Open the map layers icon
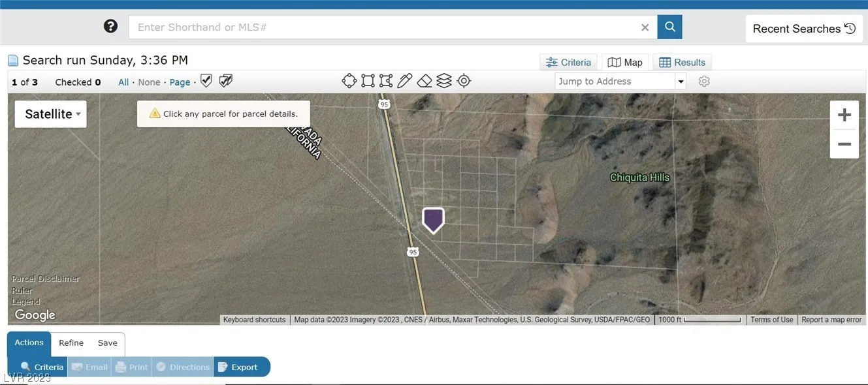Viewport: 868px width, 385px height. tap(444, 81)
